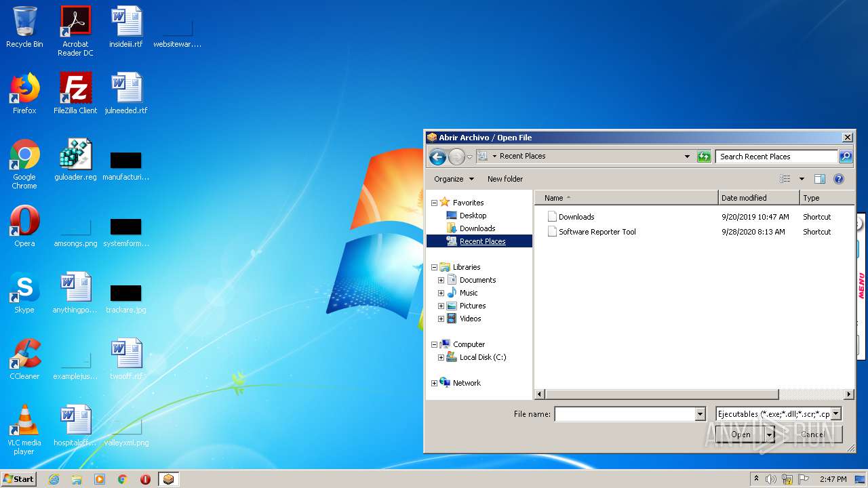Image resolution: width=868 pixels, height=488 pixels.
Task: Select Software Reporter Tool in file list
Action: tap(597, 232)
